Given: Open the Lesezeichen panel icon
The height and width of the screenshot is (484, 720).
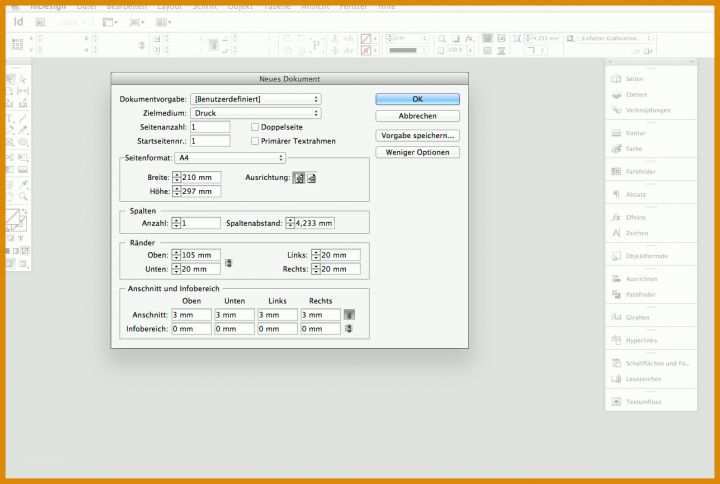Looking at the screenshot, I should click(x=616, y=379).
